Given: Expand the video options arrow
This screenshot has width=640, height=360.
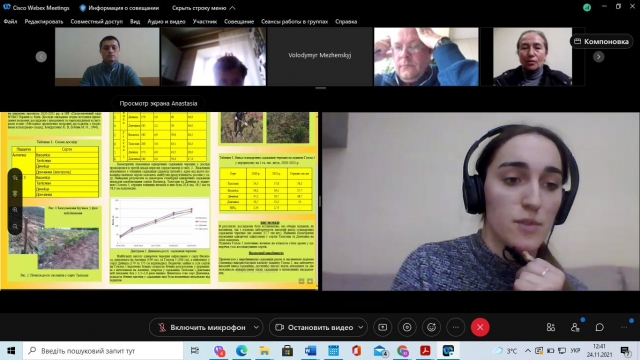Looking at the screenshot, I should point(361,327).
